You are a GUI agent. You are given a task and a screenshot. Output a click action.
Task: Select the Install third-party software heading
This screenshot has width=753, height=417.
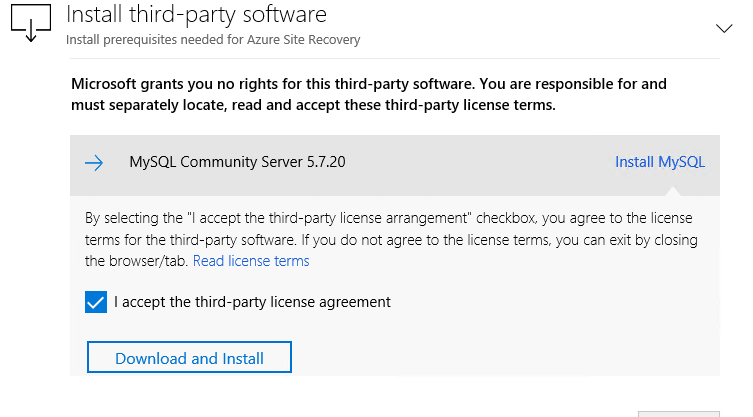(196, 14)
